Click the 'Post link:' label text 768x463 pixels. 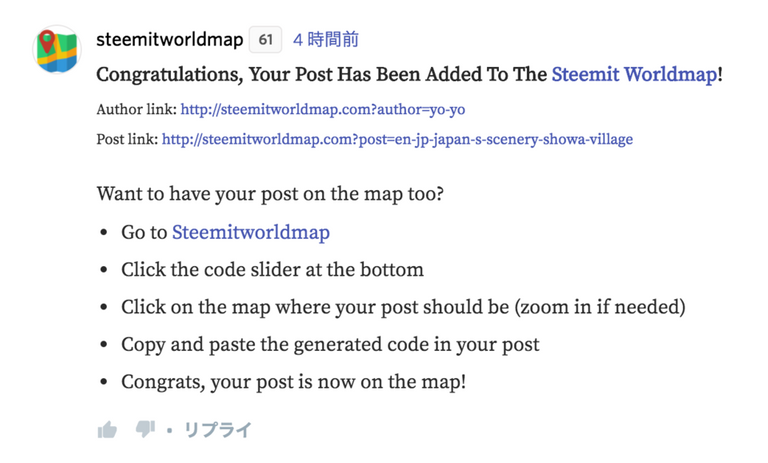pyautogui.click(x=128, y=139)
